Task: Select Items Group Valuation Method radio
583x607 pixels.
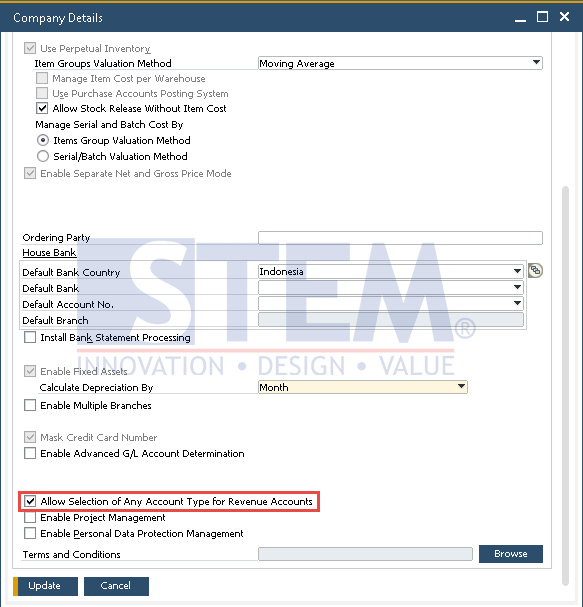Action: [43, 140]
